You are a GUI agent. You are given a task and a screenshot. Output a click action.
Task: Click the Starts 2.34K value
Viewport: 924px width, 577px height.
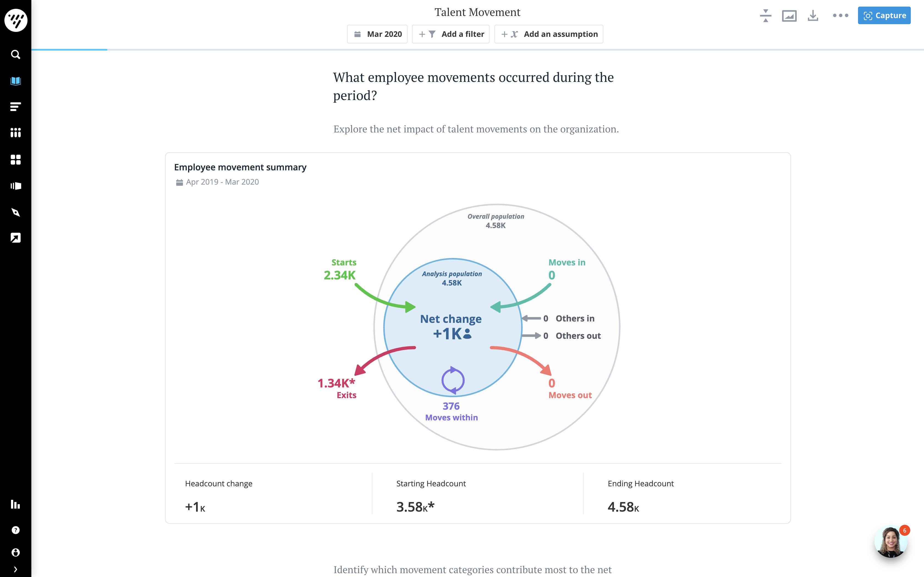pyautogui.click(x=339, y=275)
